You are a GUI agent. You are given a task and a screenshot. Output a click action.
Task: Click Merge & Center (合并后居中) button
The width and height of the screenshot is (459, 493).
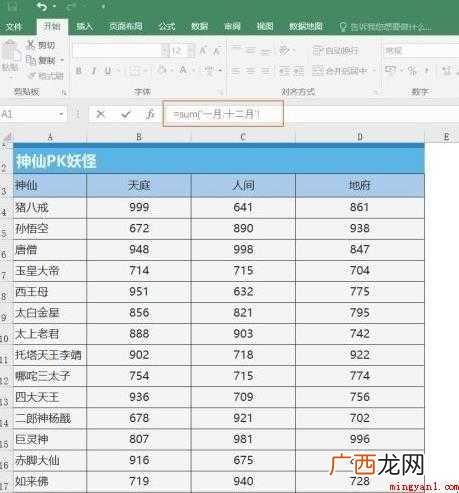tap(340, 71)
